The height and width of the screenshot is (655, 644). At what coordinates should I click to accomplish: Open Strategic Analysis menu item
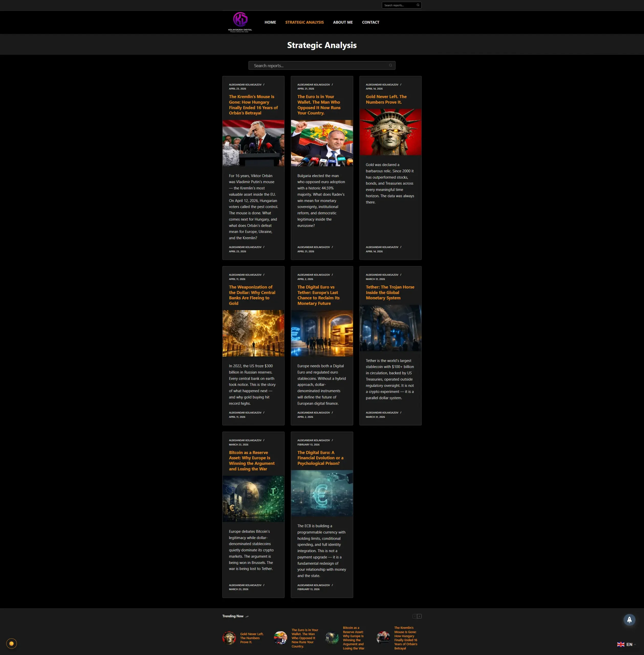304,22
